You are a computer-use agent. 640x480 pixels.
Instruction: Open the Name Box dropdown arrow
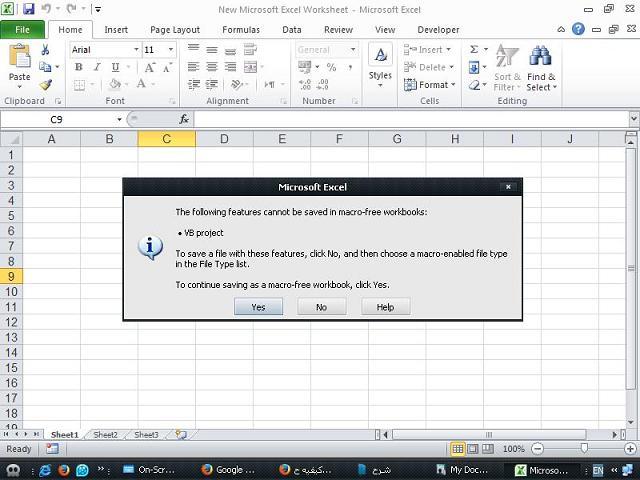(119, 119)
